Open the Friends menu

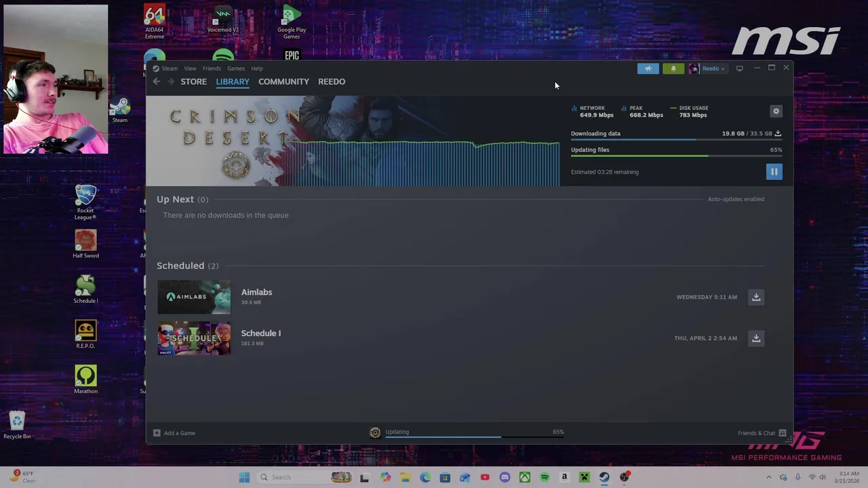(x=212, y=68)
